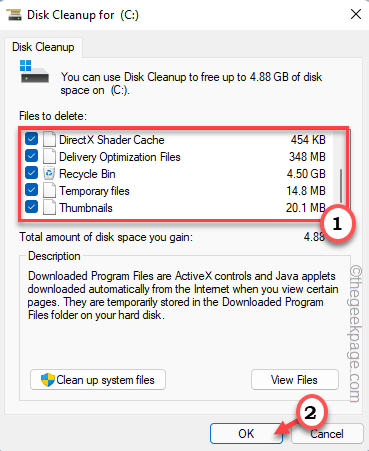369x451 pixels.
Task: Click the Recycle Bin icon in list
Action: [x=49, y=174]
